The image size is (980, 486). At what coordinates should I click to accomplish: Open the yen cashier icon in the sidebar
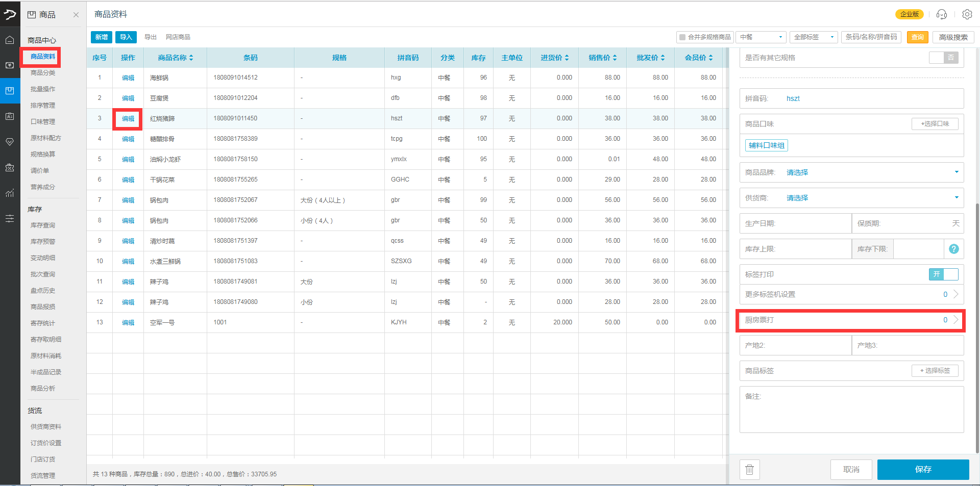(10, 65)
